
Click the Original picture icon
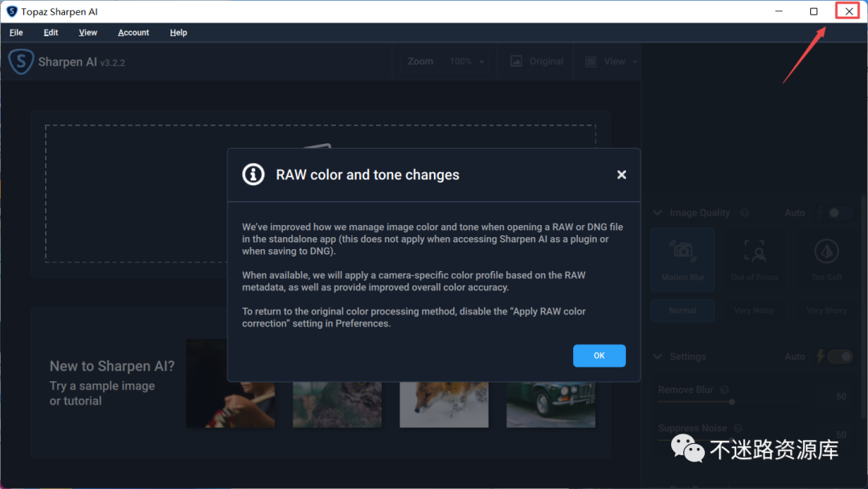(x=516, y=61)
